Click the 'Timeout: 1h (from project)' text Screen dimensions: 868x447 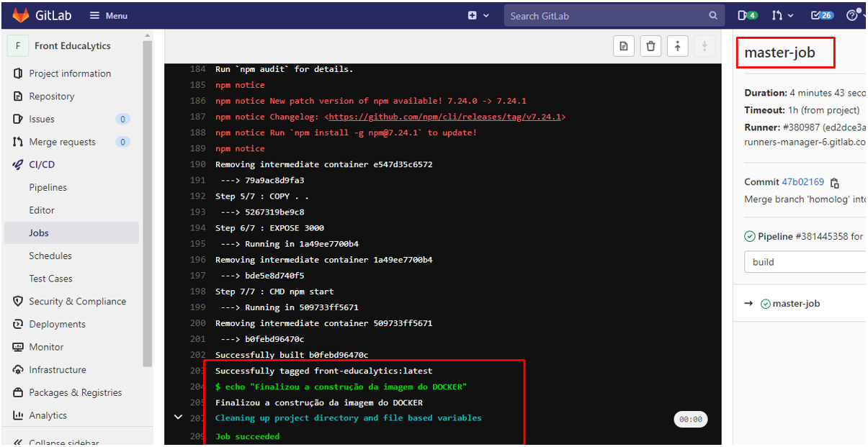tap(802, 110)
